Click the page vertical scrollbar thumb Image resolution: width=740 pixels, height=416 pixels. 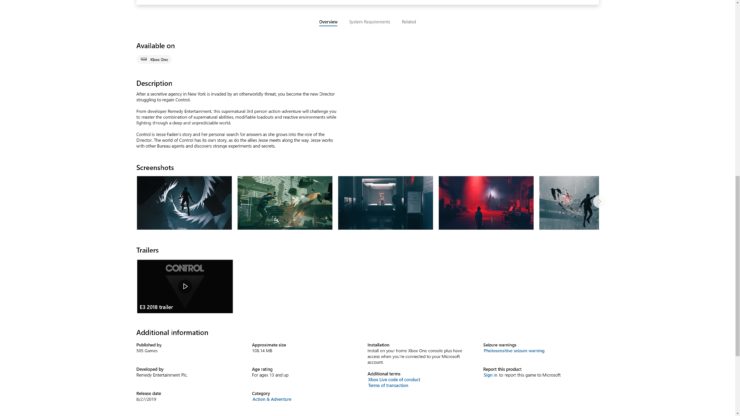point(737,265)
